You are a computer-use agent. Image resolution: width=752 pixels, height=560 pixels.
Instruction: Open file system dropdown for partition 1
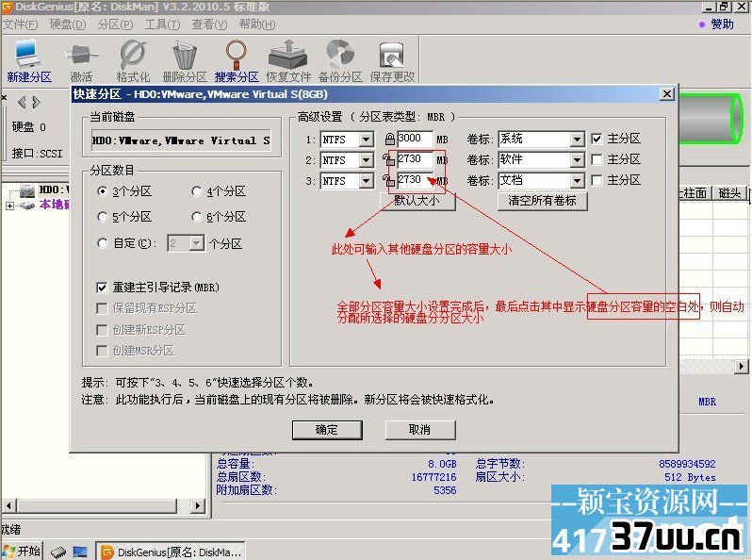pyautogui.click(x=367, y=140)
